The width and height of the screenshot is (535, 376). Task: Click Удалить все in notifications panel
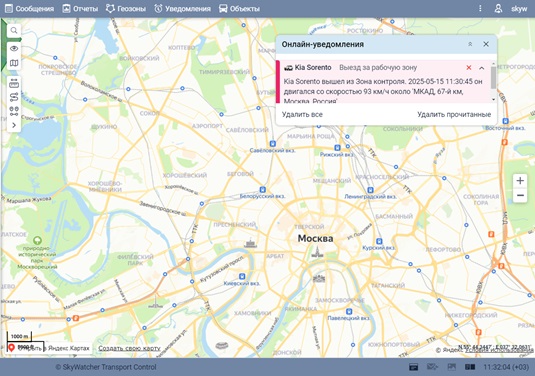coord(302,114)
